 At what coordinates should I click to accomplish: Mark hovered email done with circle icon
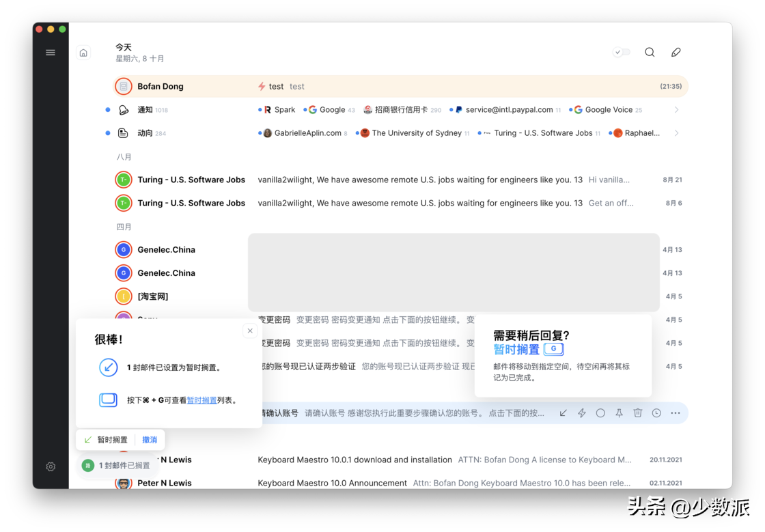point(600,413)
